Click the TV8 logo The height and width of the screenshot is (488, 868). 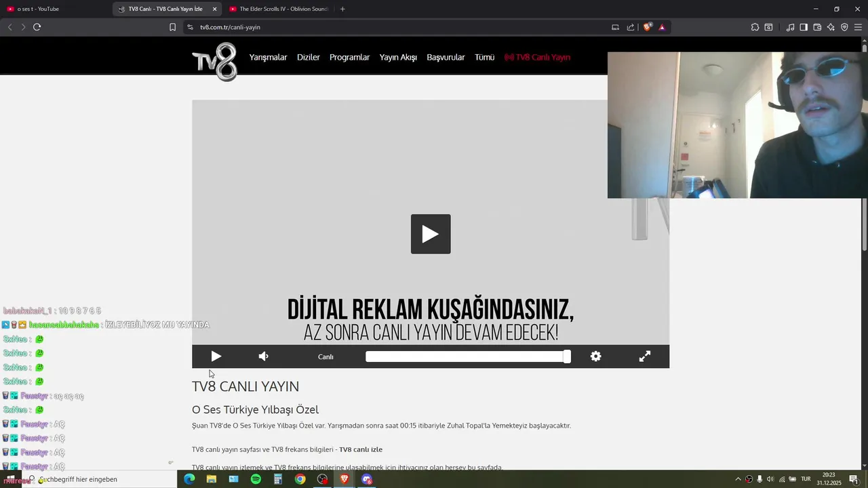click(214, 62)
